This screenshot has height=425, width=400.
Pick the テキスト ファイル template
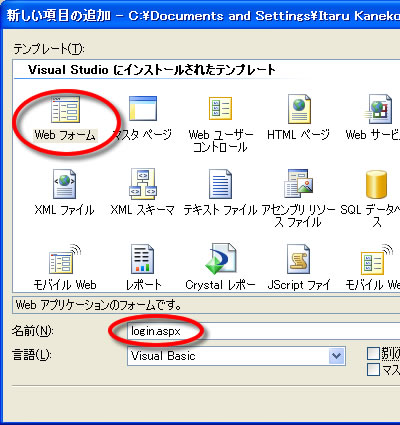tap(220, 184)
